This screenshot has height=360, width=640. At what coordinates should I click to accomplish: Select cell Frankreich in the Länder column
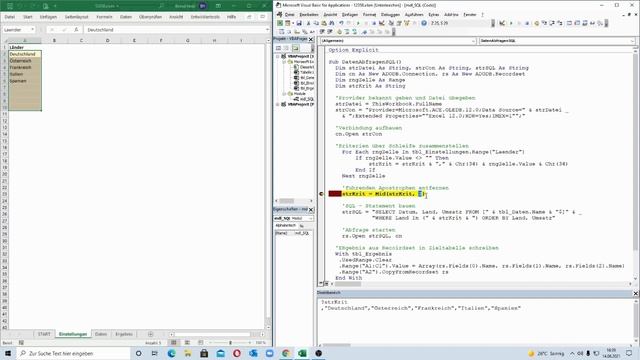24,67
